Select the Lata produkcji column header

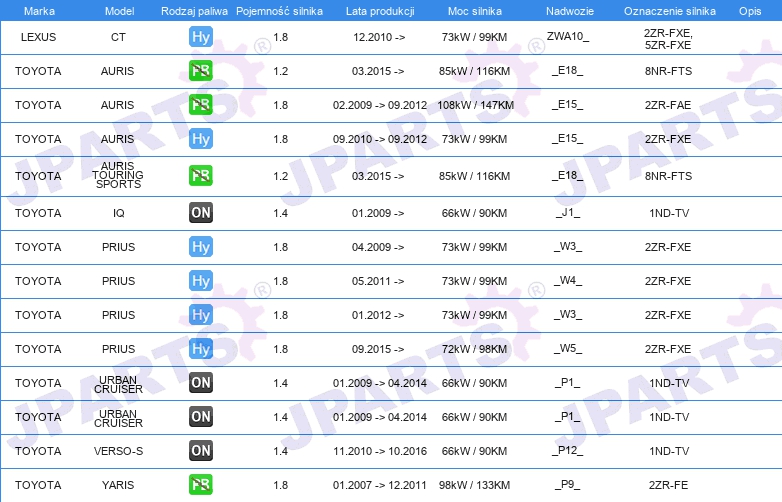(380, 11)
